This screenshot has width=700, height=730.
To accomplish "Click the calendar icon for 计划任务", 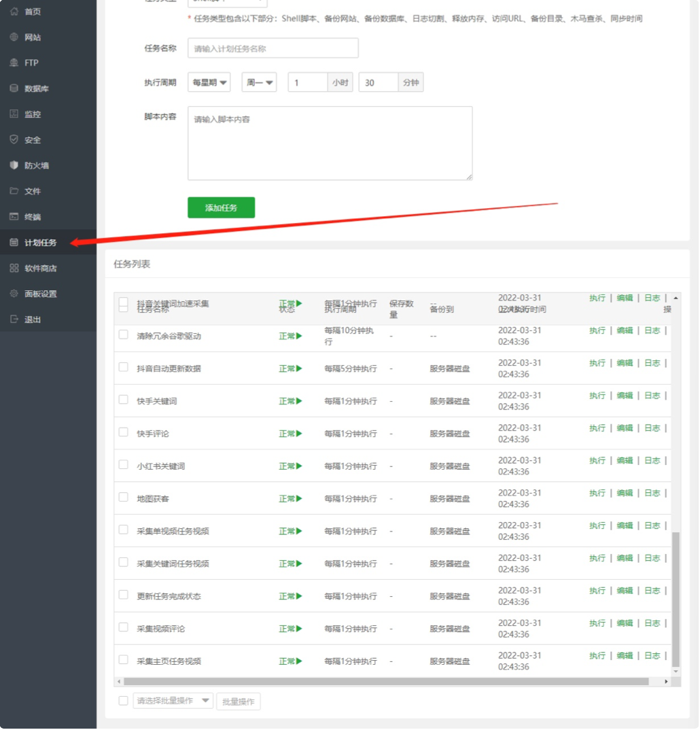I will tap(14, 242).
